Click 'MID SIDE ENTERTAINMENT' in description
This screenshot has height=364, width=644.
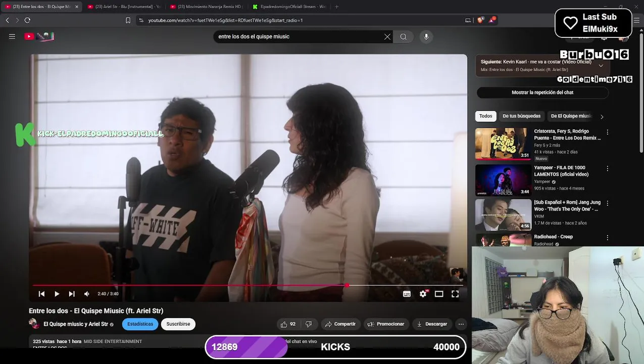pos(113,342)
